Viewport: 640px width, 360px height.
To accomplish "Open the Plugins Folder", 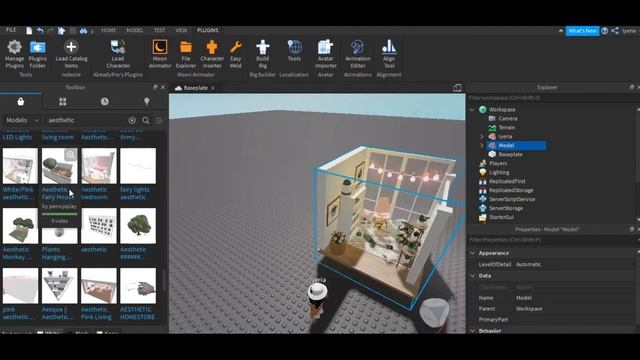I will 38,54.
